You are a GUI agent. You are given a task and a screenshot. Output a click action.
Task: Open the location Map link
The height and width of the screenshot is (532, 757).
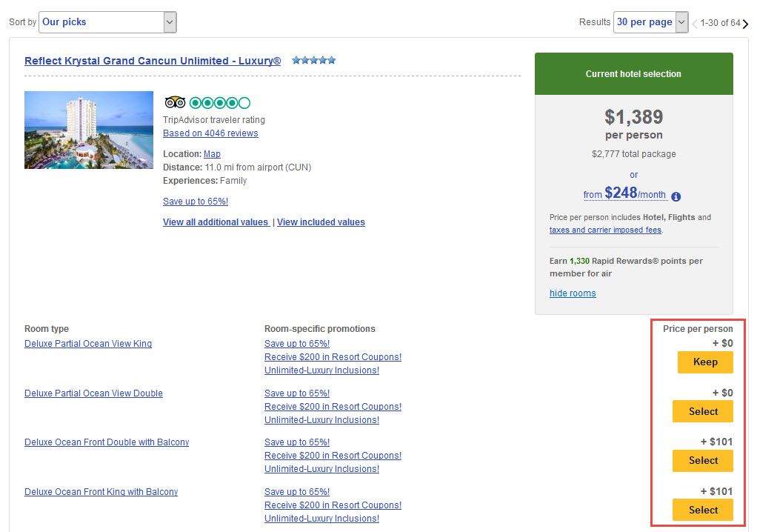click(x=212, y=154)
